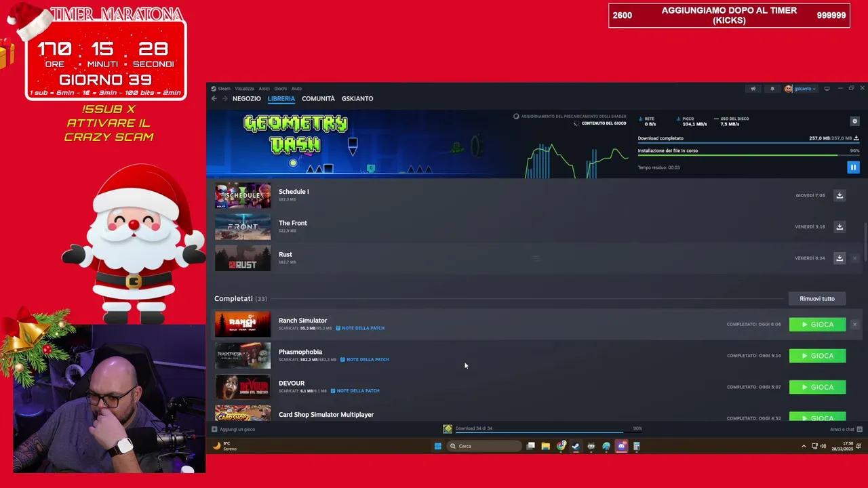Screen dimensions: 868x488
Task: Click The Front title text
Action: [293, 223]
